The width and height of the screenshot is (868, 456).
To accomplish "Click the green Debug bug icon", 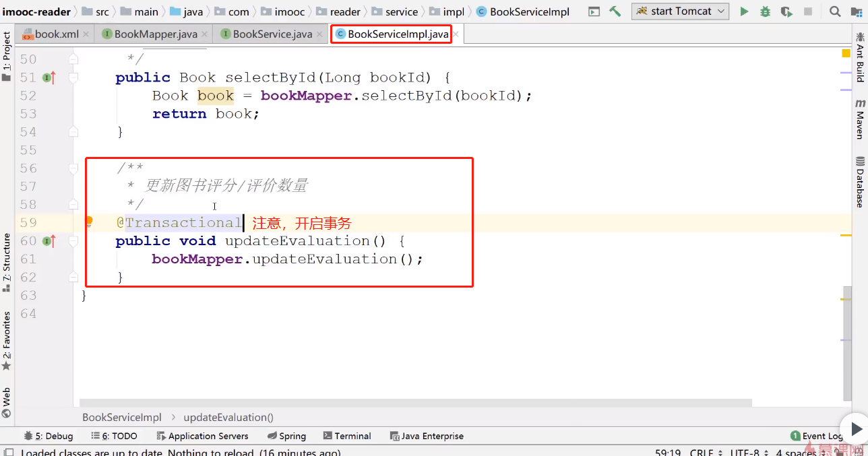I will [765, 11].
